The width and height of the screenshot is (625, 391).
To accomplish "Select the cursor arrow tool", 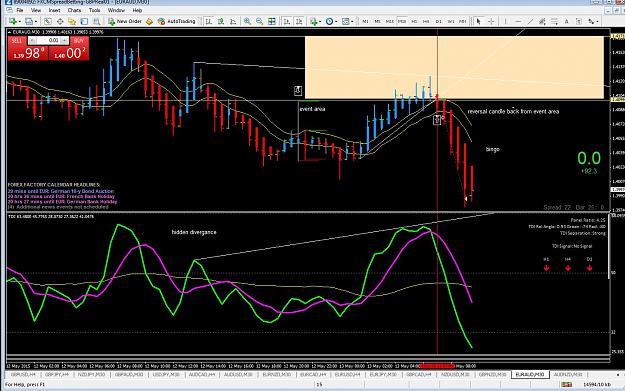I will (x=478, y=21).
